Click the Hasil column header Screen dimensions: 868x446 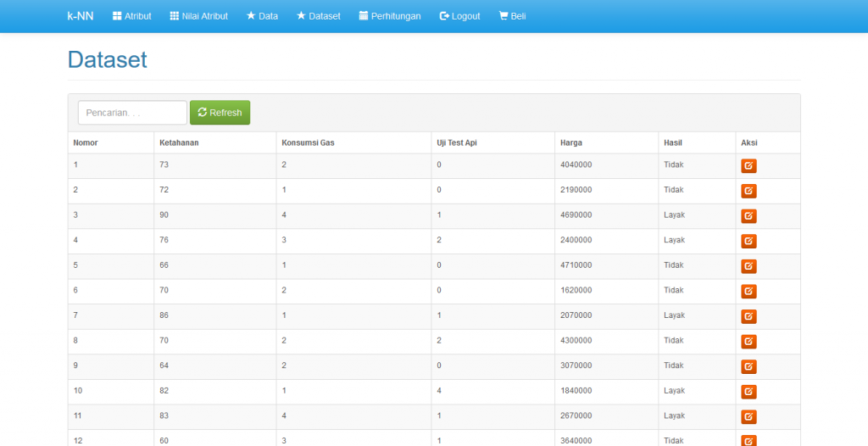(x=673, y=143)
